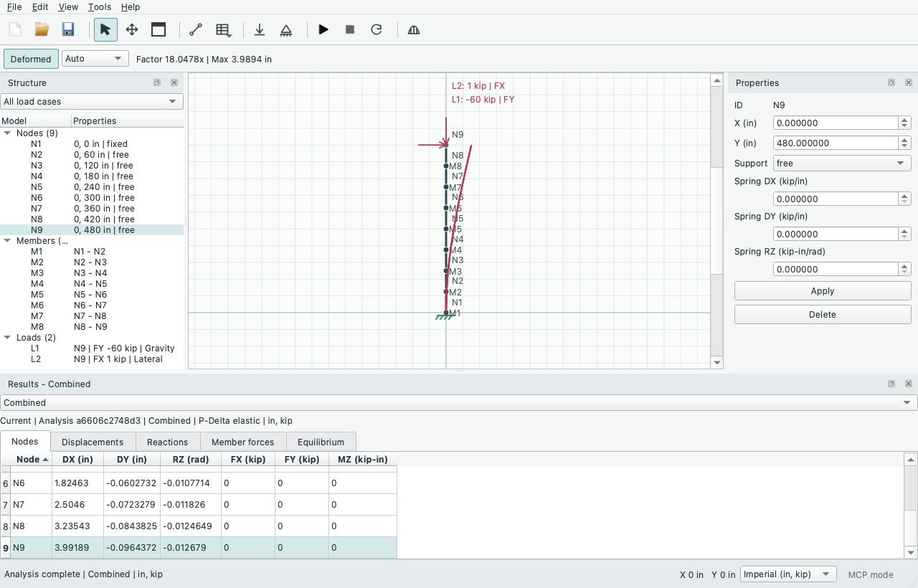Click the Delete button

(823, 314)
